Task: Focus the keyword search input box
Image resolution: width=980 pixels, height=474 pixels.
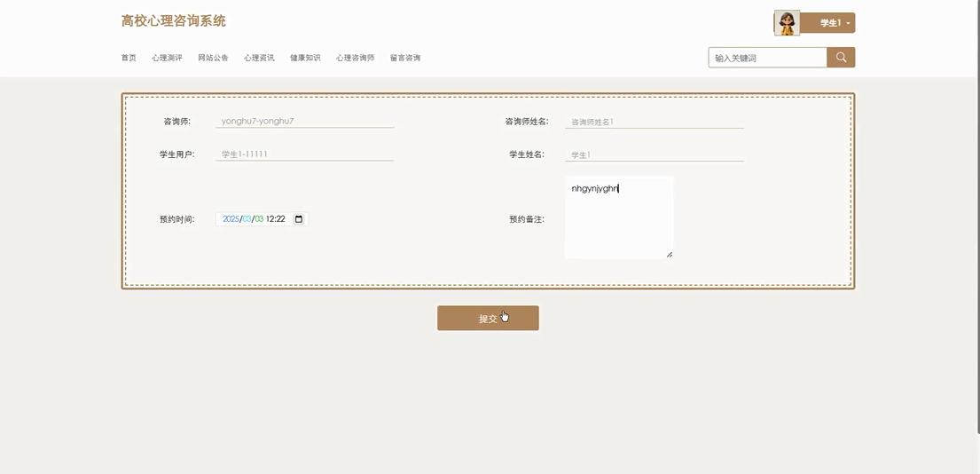Action: pyautogui.click(x=767, y=58)
